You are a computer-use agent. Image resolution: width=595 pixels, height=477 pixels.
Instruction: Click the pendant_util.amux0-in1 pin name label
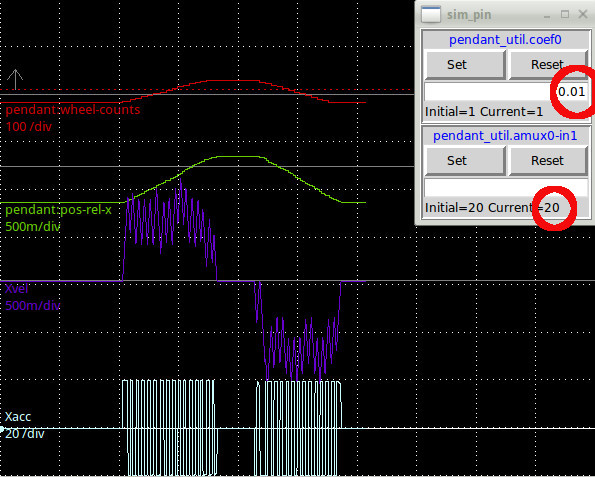tap(505, 136)
